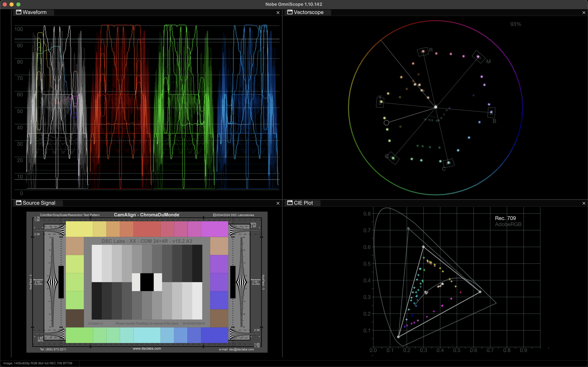Close the Source Signal panel
The width and height of the screenshot is (588, 367).
click(278, 203)
